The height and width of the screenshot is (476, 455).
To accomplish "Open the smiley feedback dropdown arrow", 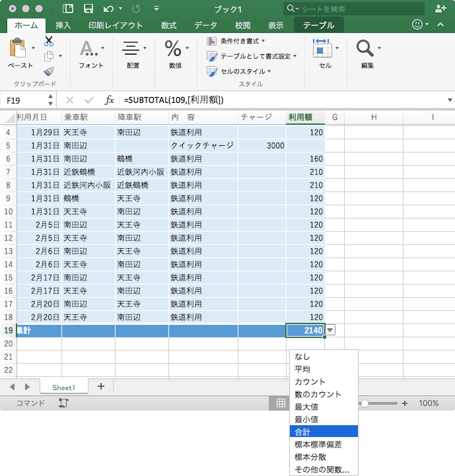I will (427, 24).
